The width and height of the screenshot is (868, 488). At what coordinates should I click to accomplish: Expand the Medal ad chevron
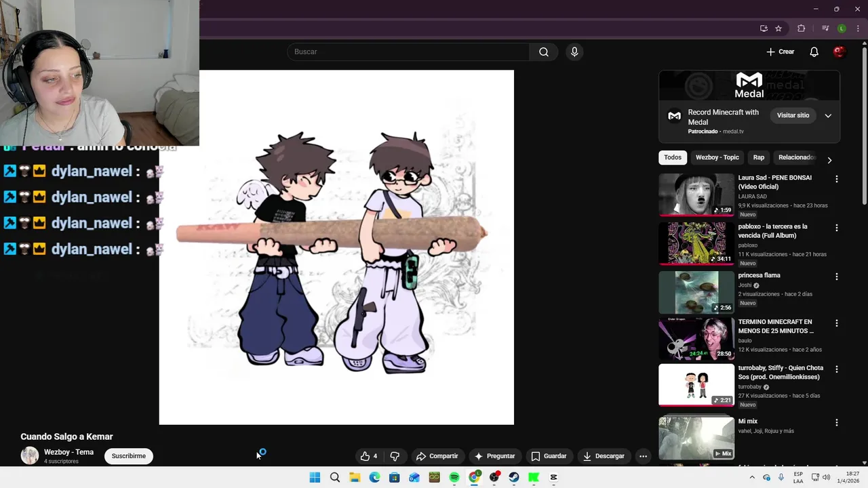tap(828, 116)
